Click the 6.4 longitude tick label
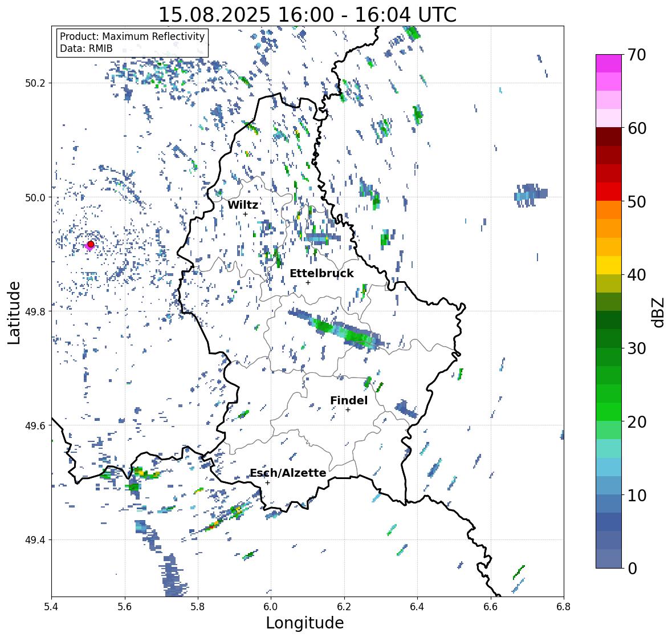Screen dimensions: 672x637 click(417, 607)
